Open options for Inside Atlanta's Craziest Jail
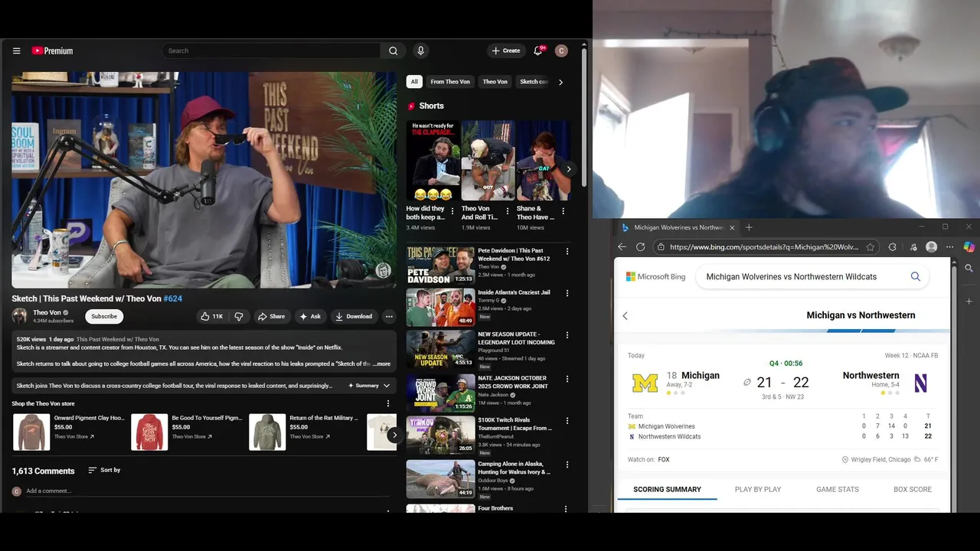This screenshot has width=980, height=551. click(x=567, y=293)
